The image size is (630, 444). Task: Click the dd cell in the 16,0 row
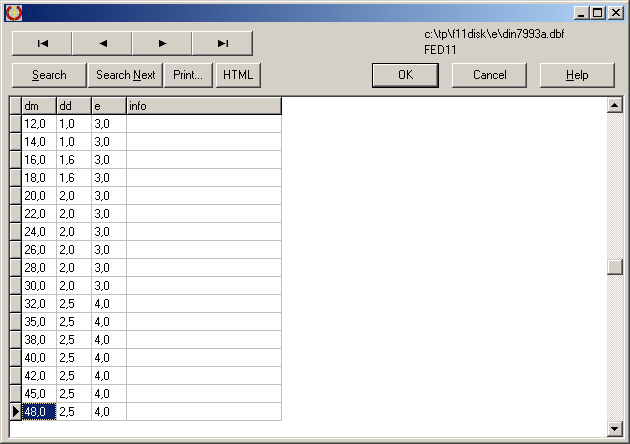tap(73, 159)
